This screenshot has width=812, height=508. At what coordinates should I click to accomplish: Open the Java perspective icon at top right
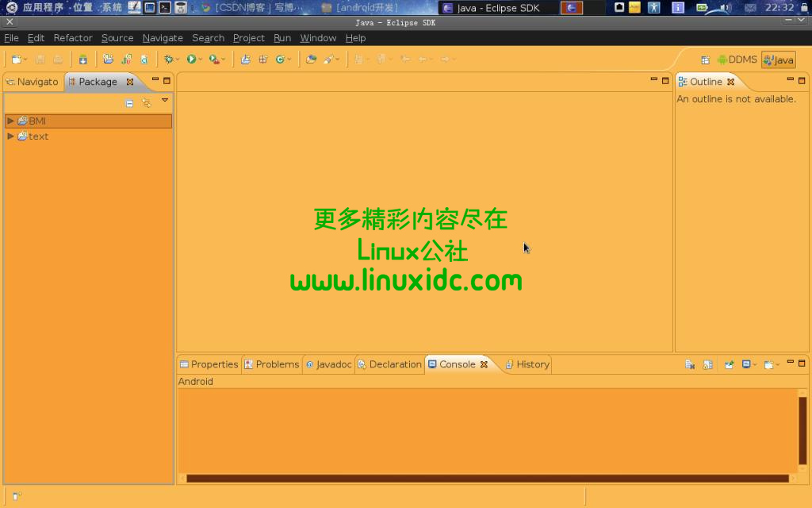tap(778, 59)
